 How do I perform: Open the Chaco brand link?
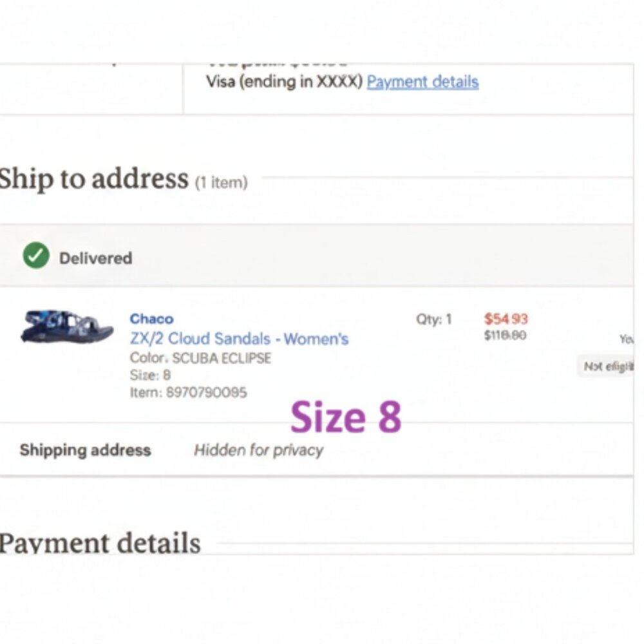tap(151, 319)
